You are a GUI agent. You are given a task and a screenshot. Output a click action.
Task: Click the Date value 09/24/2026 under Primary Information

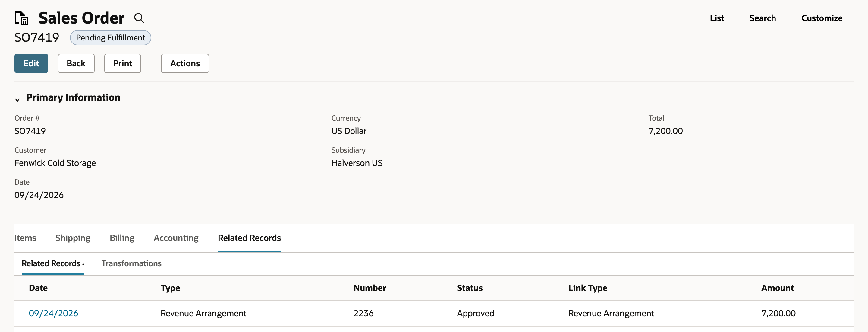pyautogui.click(x=39, y=195)
